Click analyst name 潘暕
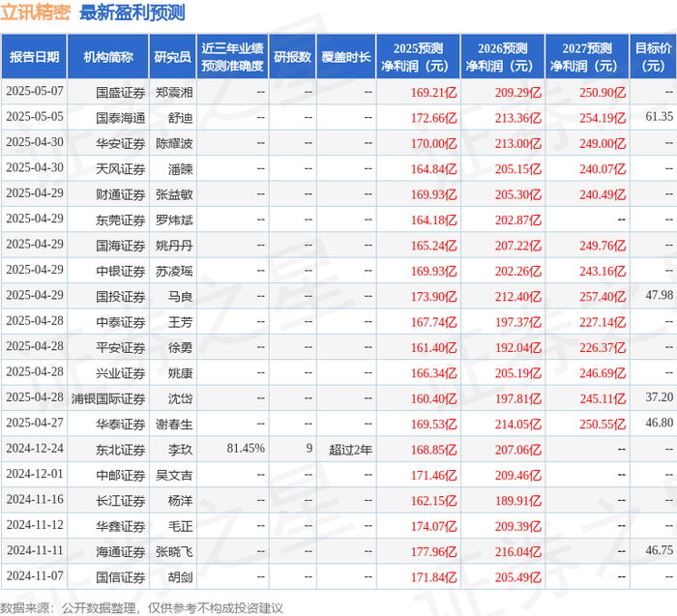677x616 pixels. click(180, 169)
